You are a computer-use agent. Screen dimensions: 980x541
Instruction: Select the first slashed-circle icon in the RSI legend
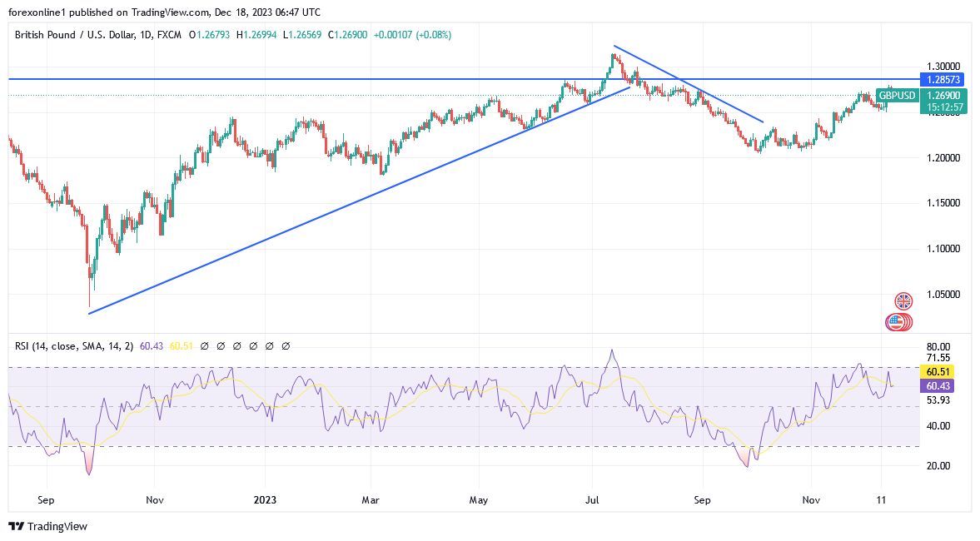[205, 345]
